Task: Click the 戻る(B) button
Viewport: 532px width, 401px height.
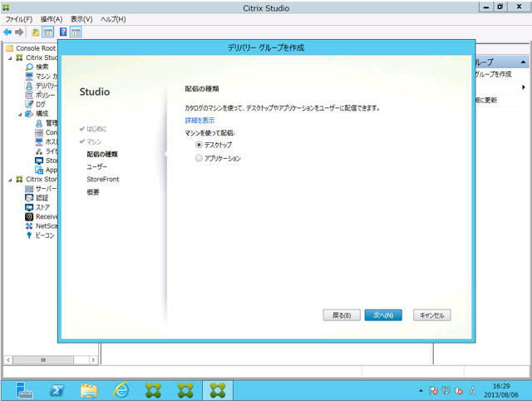Action: pos(342,315)
